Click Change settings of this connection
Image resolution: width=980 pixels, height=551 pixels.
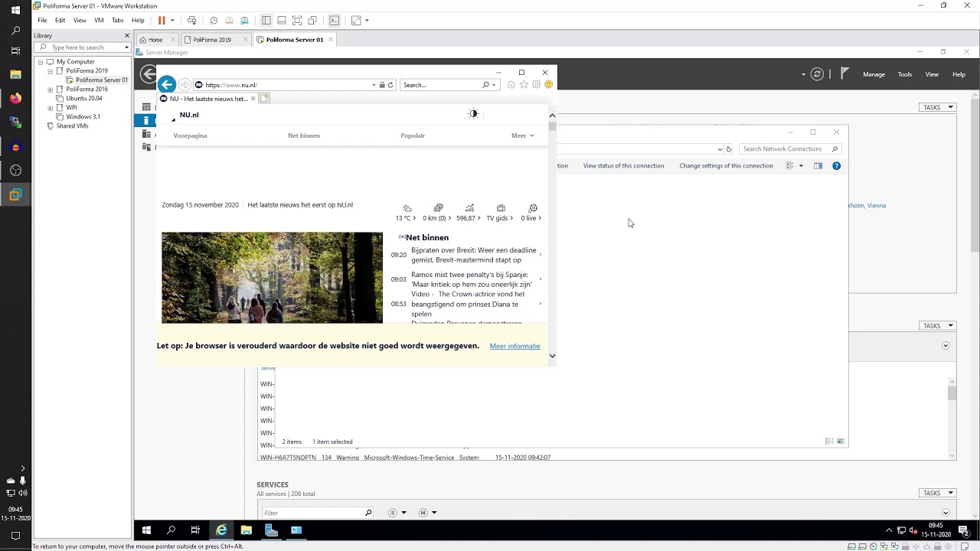pos(726,166)
